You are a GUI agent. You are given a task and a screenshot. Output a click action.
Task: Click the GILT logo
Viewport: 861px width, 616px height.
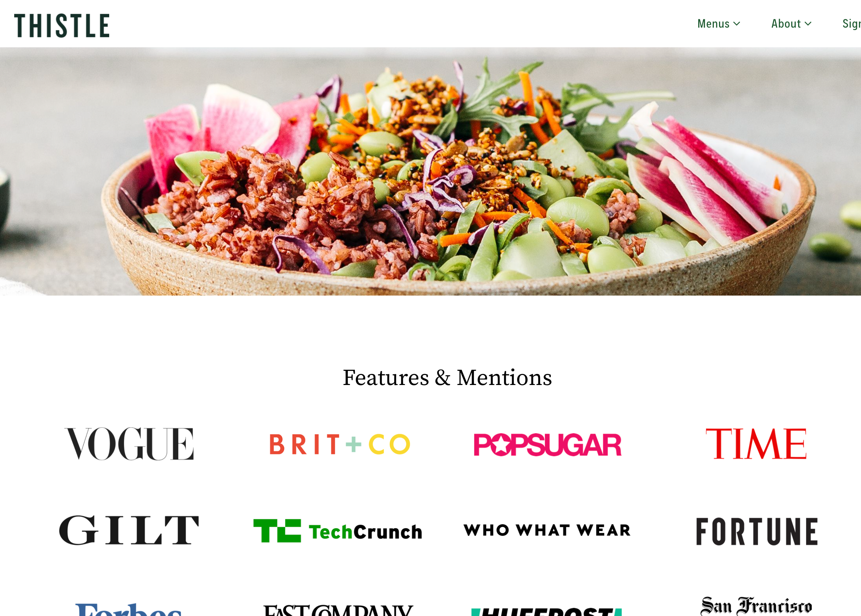(x=129, y=530)
